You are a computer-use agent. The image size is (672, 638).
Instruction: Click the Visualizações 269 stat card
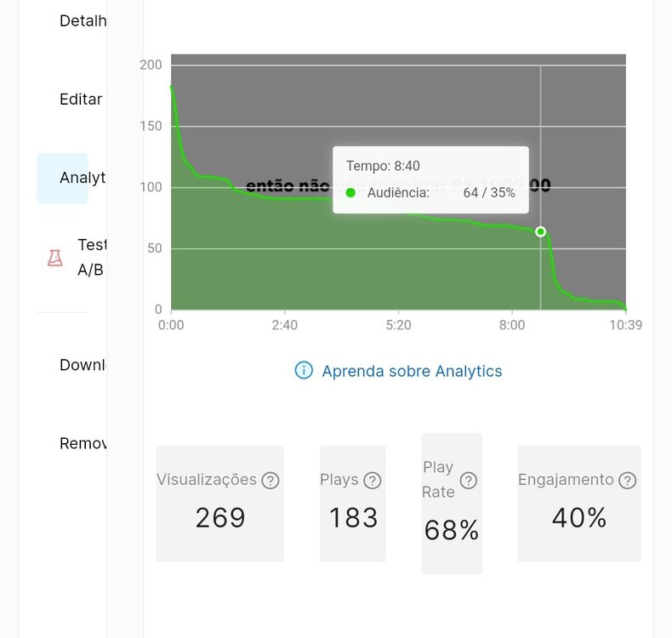[219, 504]
